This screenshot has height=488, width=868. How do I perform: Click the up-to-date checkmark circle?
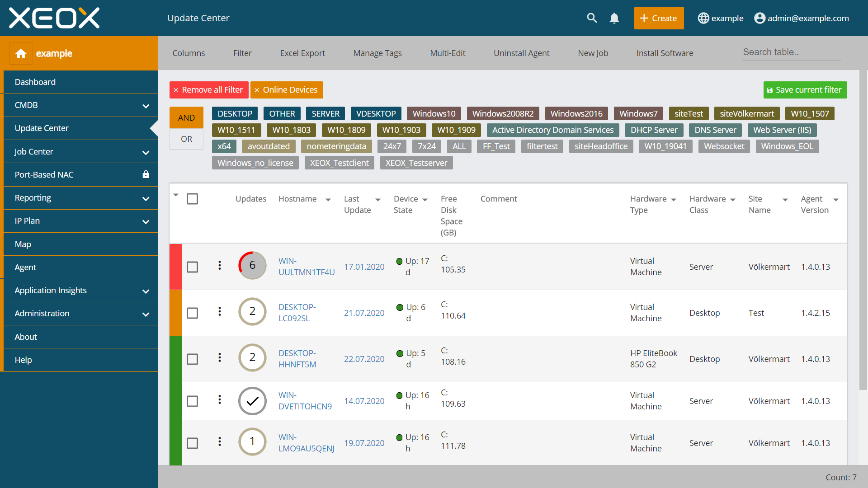pyautogui.click(x=252, y=401)
